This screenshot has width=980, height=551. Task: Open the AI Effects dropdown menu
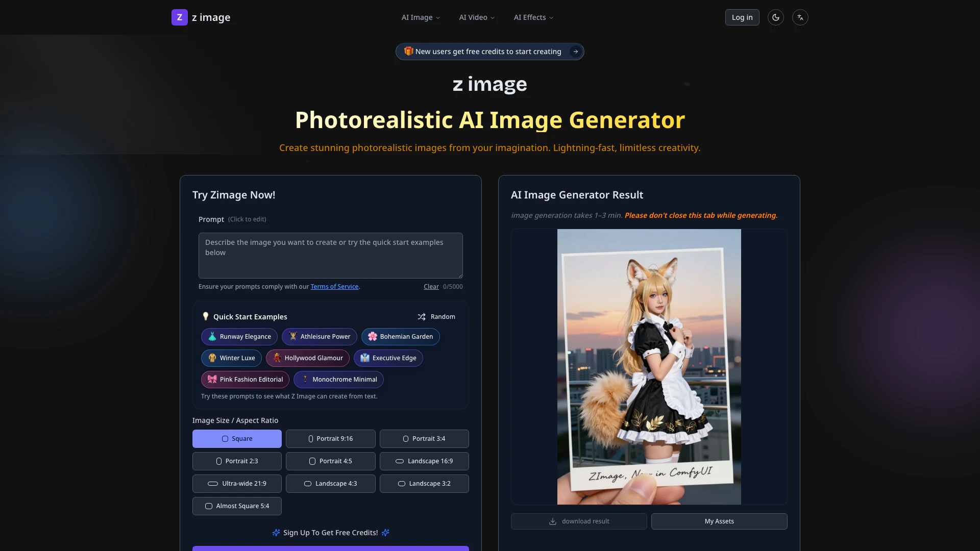click(533, 17)
